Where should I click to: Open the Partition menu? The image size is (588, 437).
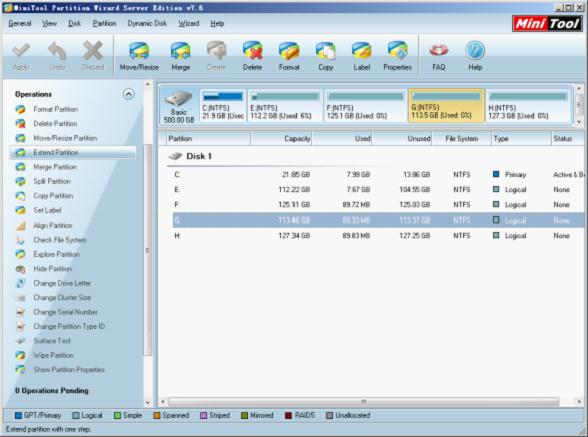click(104, 23)
